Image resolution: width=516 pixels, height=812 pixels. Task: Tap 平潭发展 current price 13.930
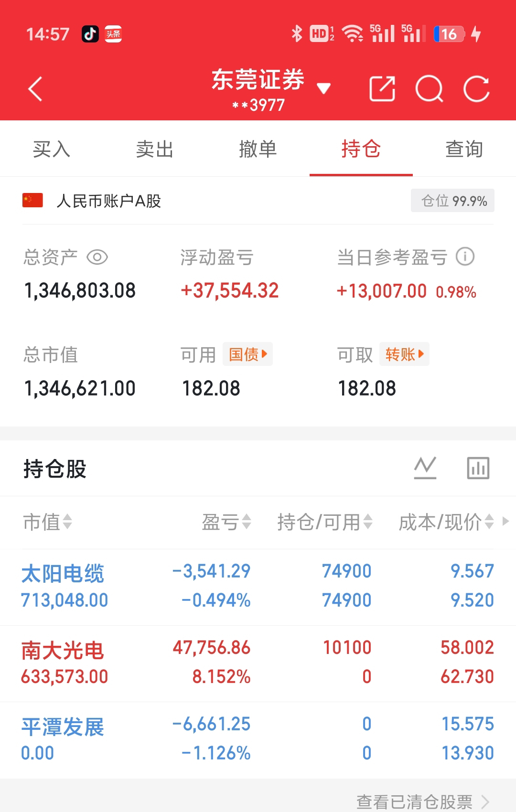point(468,753)
